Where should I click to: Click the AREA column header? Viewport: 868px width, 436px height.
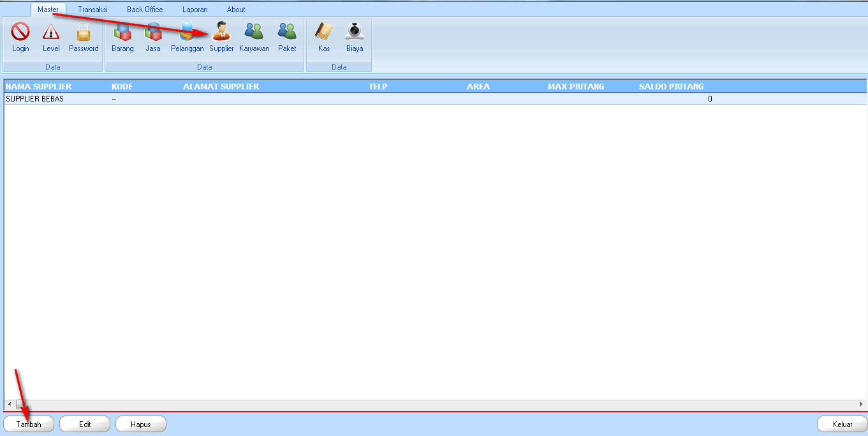pos(478,86)
